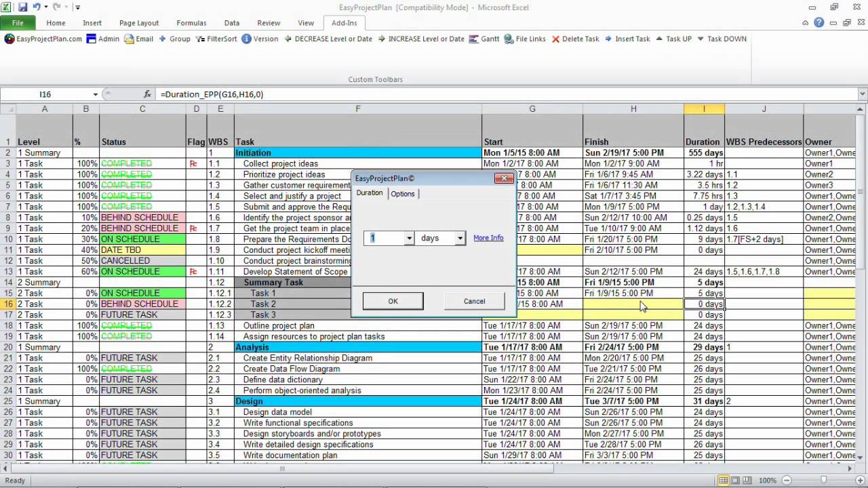Switch to the Review ribbon tab
This screenshot has height=488, width=868.
(269, 22)
